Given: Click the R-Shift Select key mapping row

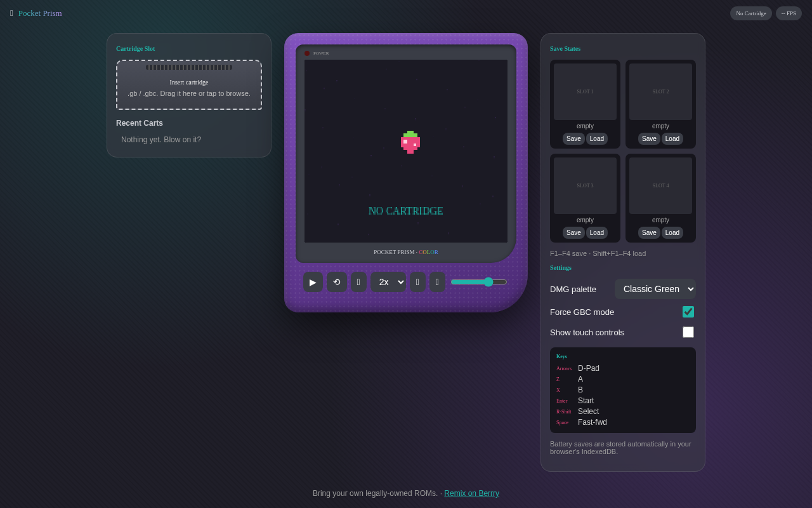Looking at the screenshot, I should (623, 411).
